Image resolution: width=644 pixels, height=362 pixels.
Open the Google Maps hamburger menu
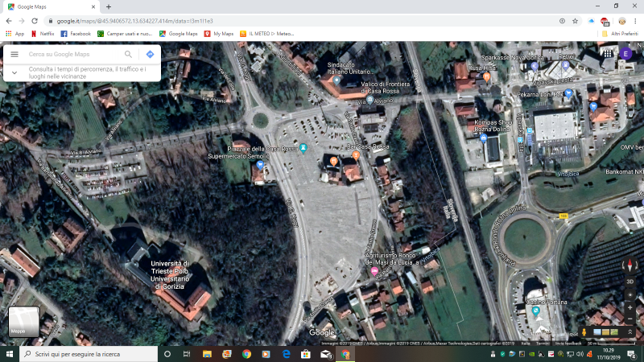[x=14, y=54]
